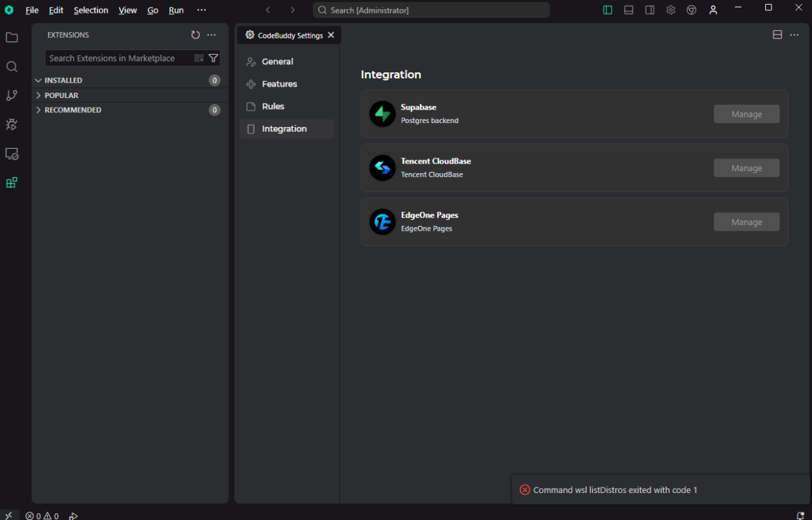Manage the Supabase integration
Viewport: 812px width, 520px height.
click(x=746, y=114)
